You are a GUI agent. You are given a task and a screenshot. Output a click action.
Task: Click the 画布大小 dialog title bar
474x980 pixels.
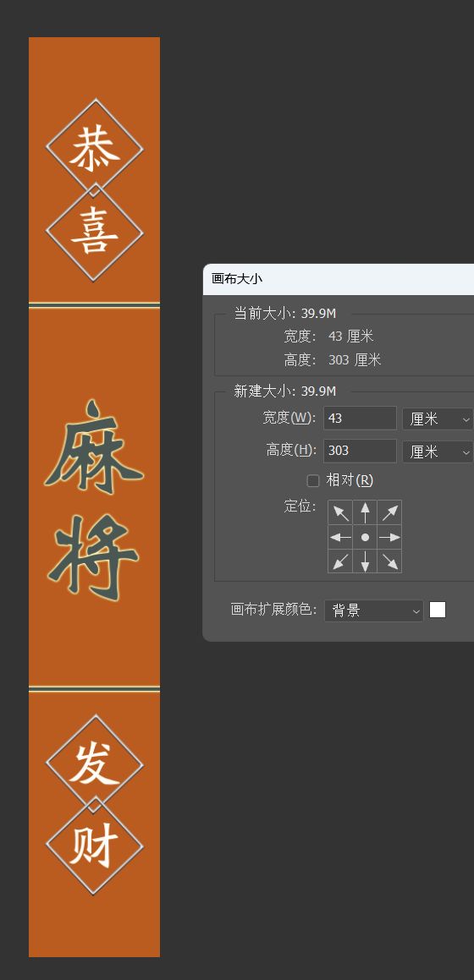click(339, 279)
